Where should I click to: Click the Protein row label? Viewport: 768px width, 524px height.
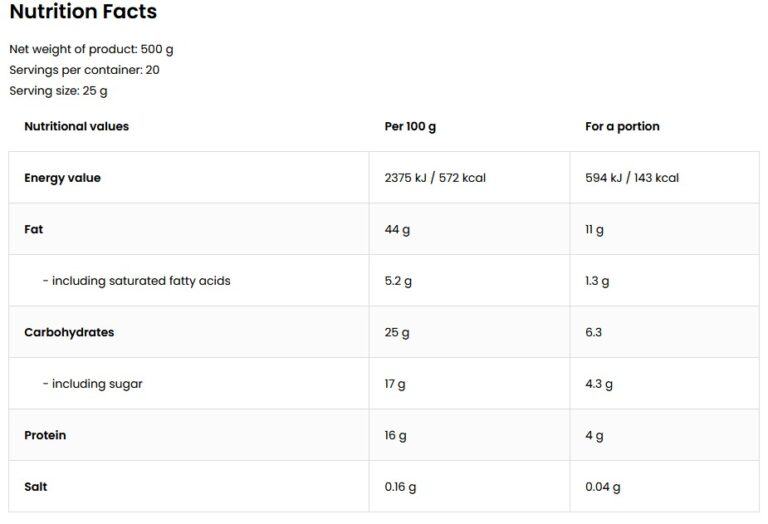45,435
